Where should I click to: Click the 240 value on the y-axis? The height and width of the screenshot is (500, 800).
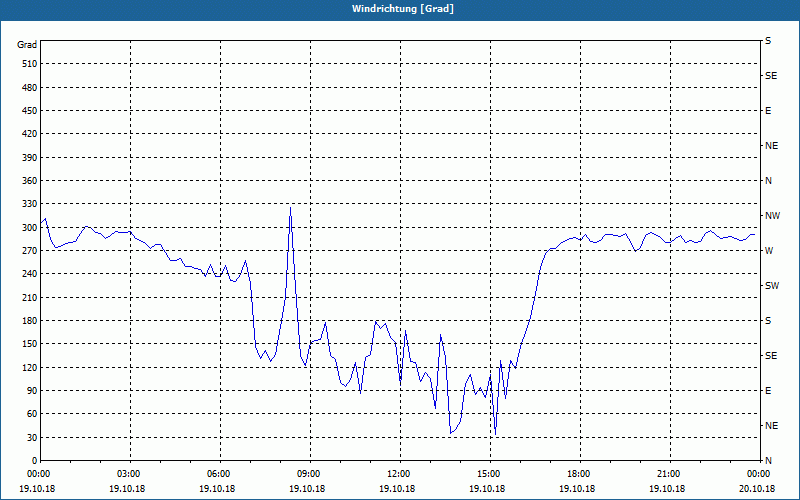point(29,274)
